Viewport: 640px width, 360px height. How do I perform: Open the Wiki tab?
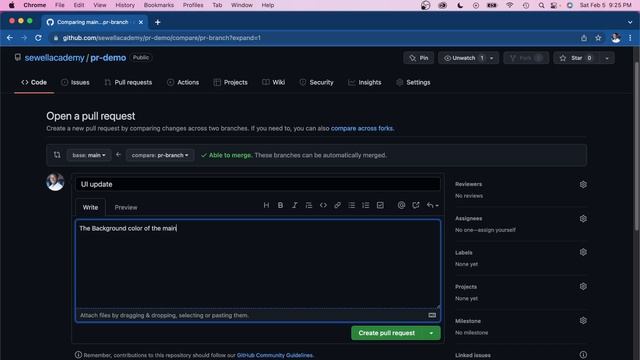pos(273,82)
